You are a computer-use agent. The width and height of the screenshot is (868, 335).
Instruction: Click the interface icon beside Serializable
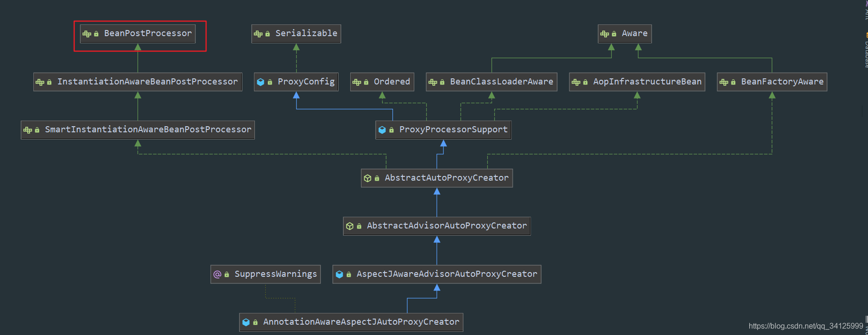tap(258, 34)
